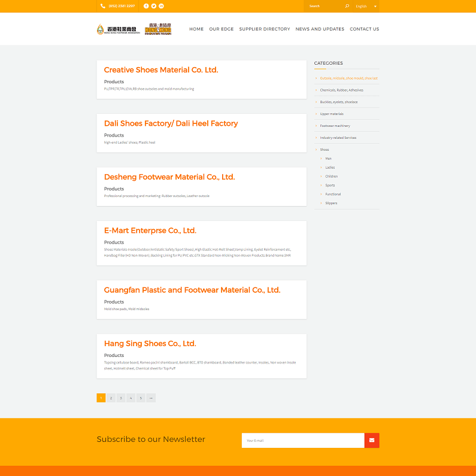
Task: Select Footwear machinery category
Action: [335, 126]
